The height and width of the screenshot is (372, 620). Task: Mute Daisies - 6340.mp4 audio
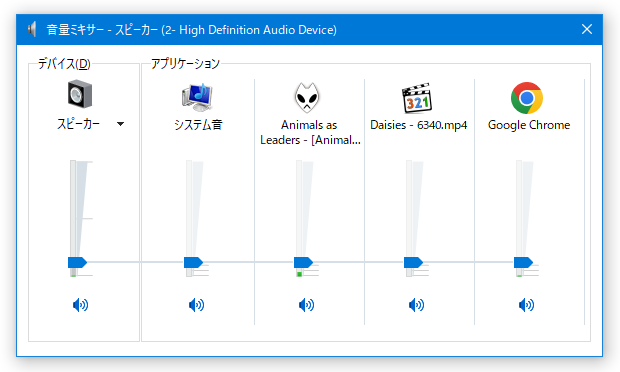point(416,305)
